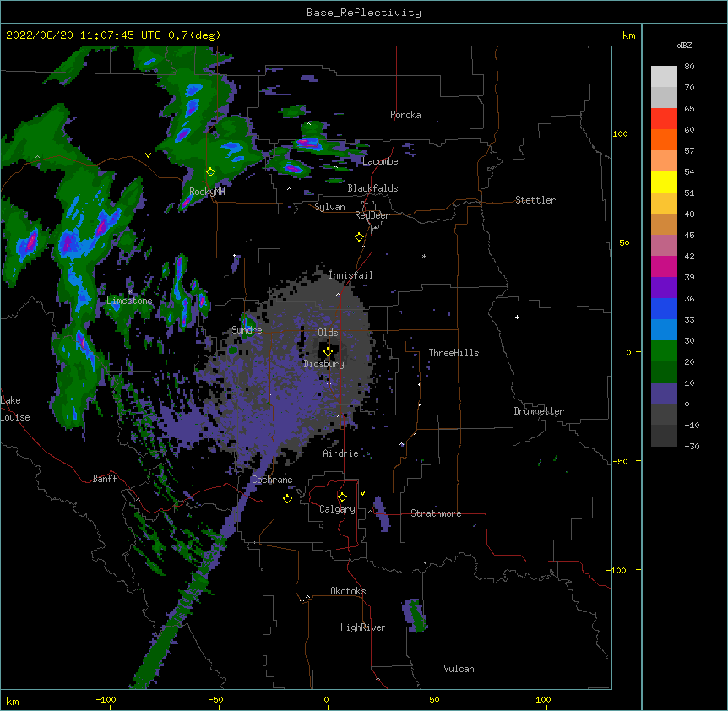The height and width of the screenshot is (711, 728).
Task: Select the Vulcan label
Action: [x=459, y=669]
